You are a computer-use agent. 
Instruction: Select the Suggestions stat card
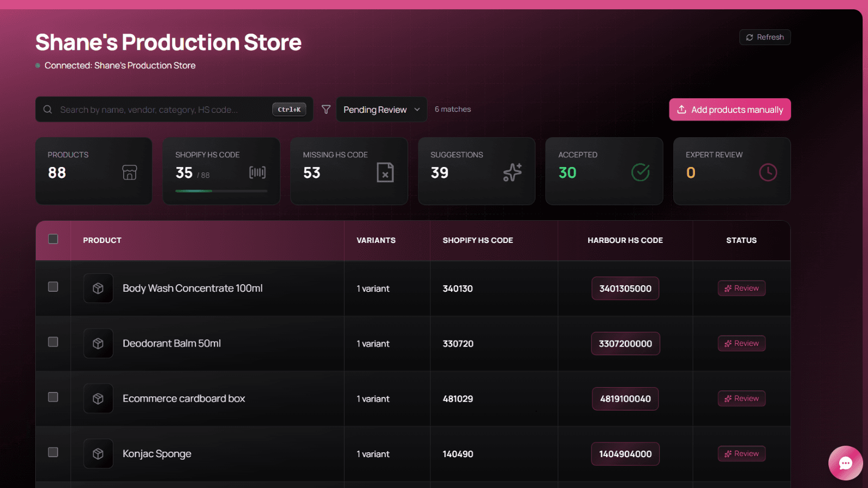pyautogui.click(x=477, y=171)
